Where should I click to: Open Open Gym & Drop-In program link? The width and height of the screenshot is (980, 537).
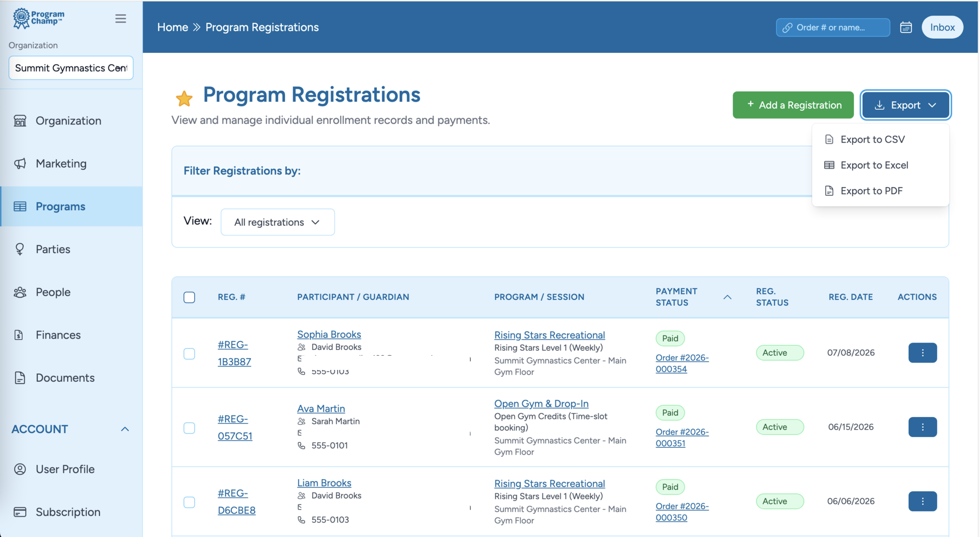[541, 404]
